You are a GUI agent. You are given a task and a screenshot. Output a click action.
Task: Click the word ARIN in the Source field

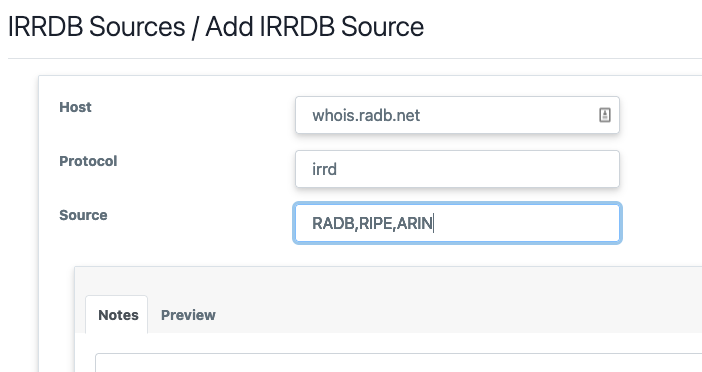click(x=414, y=223)
